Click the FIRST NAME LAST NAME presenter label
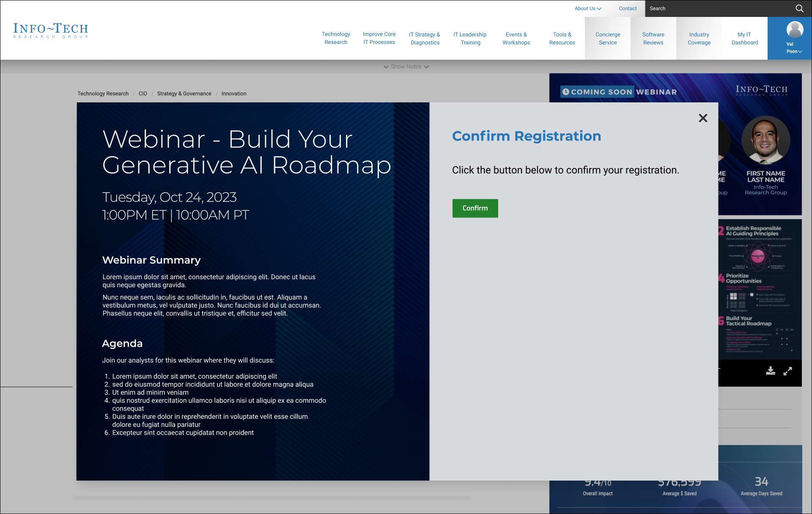 click(x=765, y=176)
